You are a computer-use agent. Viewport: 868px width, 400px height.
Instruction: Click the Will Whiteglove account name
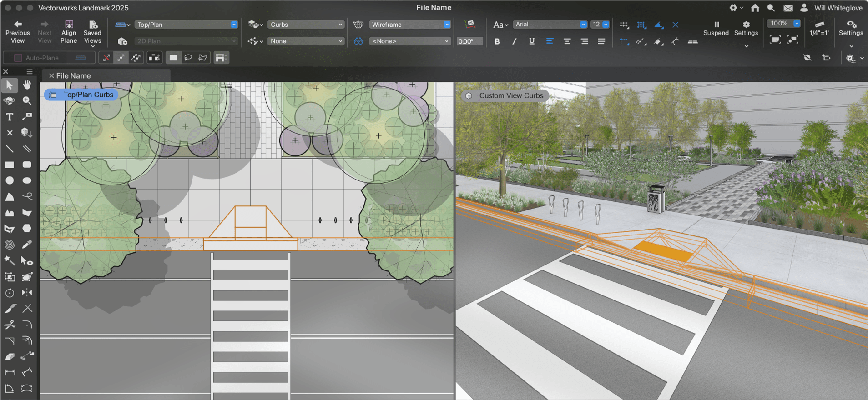click(838, 8)
